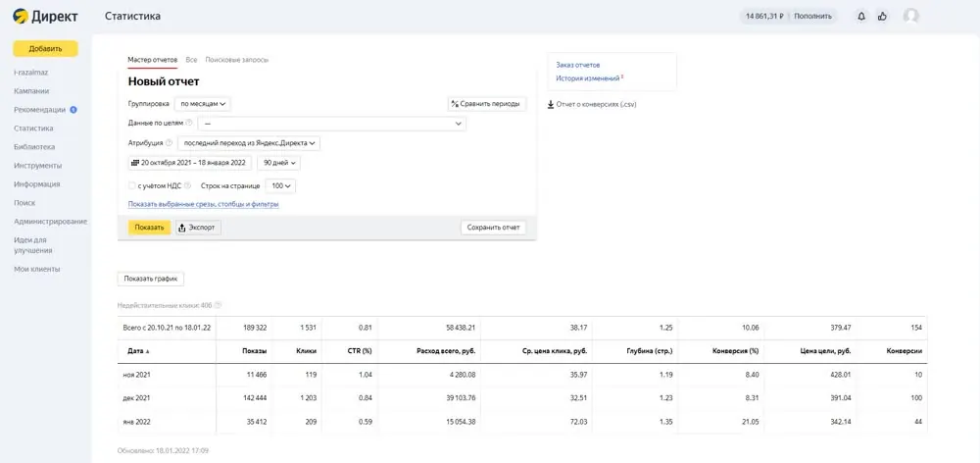Sort by the Показы column header
980x463 pixels.
tap(255, 351)
